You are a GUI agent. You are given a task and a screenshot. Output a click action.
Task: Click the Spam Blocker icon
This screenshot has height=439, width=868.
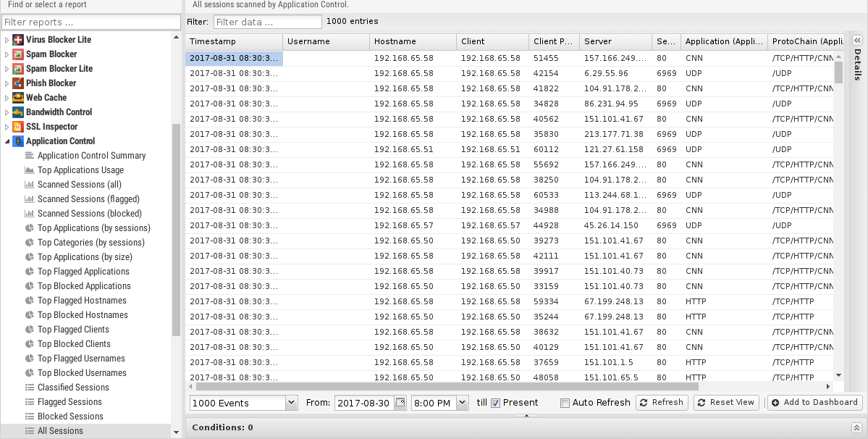pyautogui.click(x=19, y=54)
